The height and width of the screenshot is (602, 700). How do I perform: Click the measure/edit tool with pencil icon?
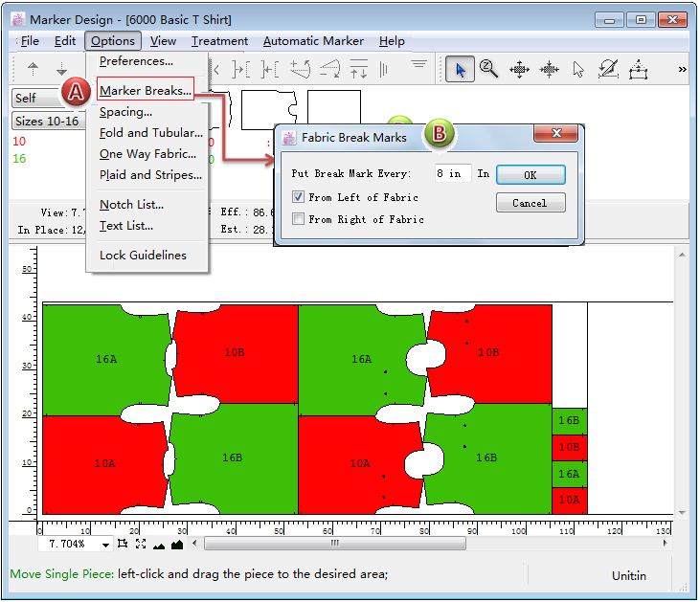608,69
